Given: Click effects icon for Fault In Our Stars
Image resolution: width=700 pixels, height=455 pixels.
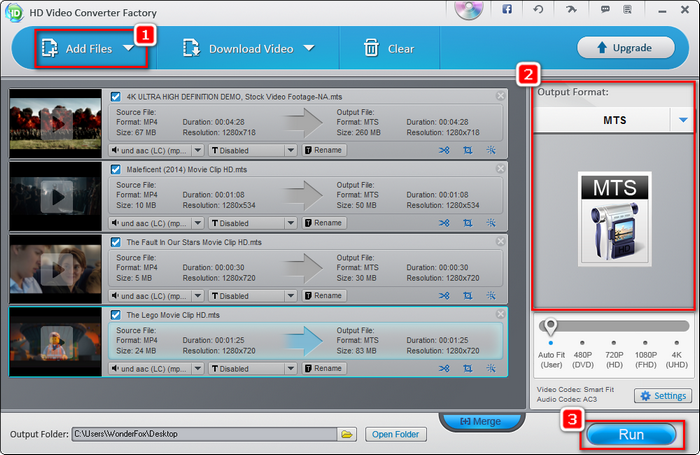Looking at the screenshot, I should (x=491, y=296).
